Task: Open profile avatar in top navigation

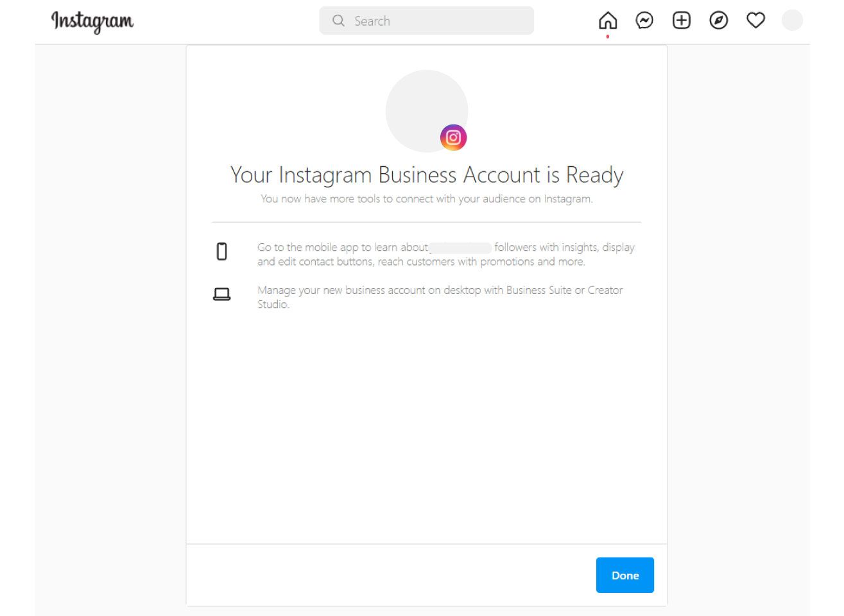Action: click(792, 21)
